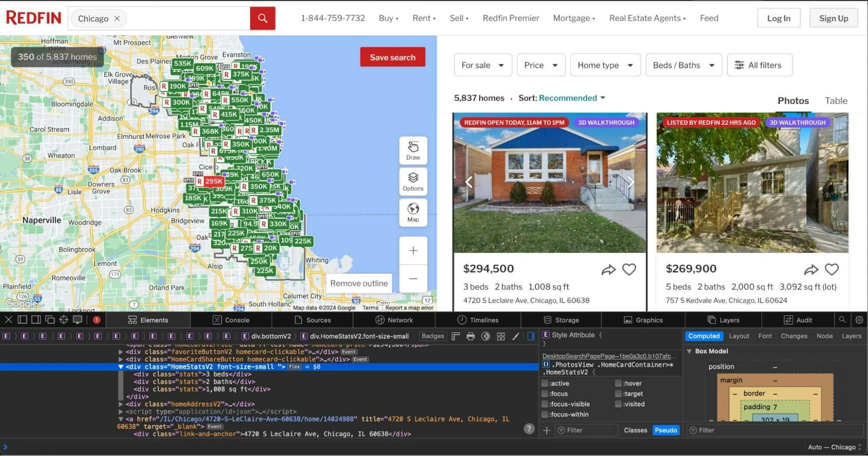This screenshot has width=868, height=456.
Task: Switch to the Network tab
Action: (x=394, y=320)
